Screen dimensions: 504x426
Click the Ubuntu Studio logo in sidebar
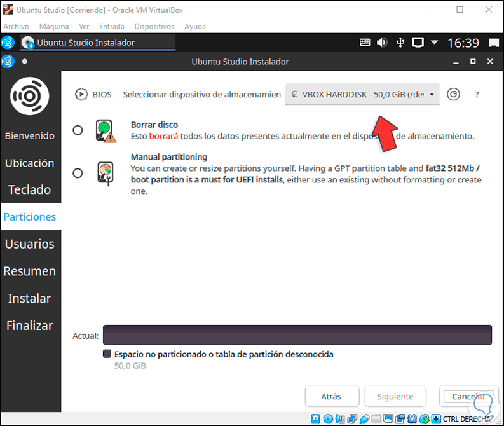[30, 96]
